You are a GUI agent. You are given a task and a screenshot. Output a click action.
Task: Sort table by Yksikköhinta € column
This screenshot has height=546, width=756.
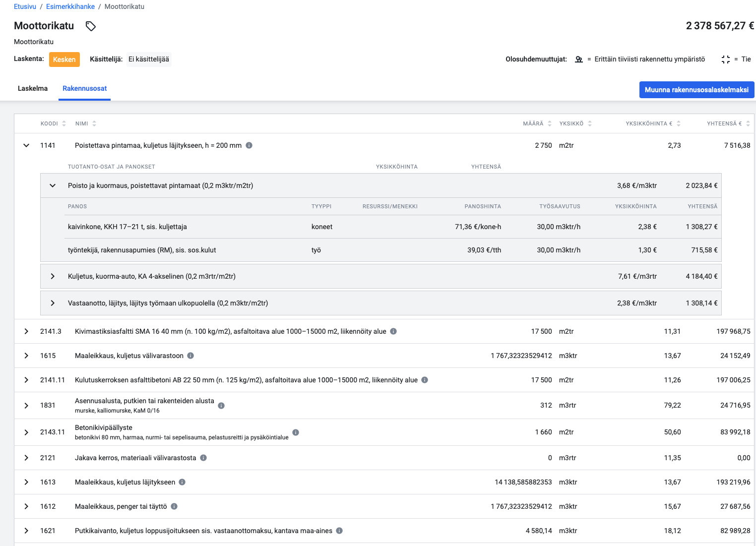[679, 123]
